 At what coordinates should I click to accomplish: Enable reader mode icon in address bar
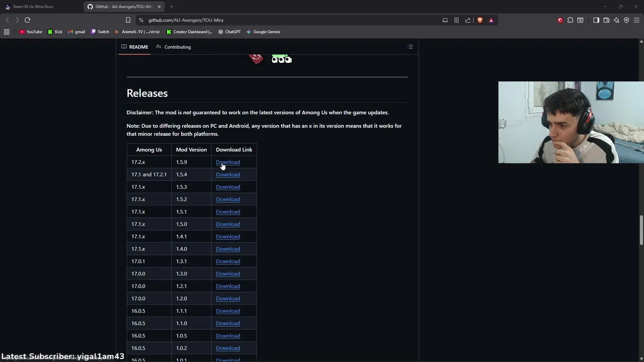point(456,20)
